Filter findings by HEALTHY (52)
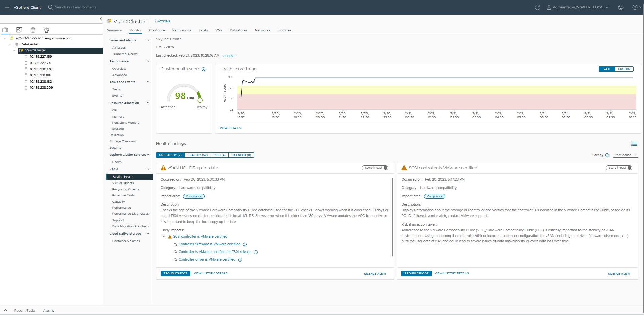Viewport: 644px width, 315px height. 198,155
